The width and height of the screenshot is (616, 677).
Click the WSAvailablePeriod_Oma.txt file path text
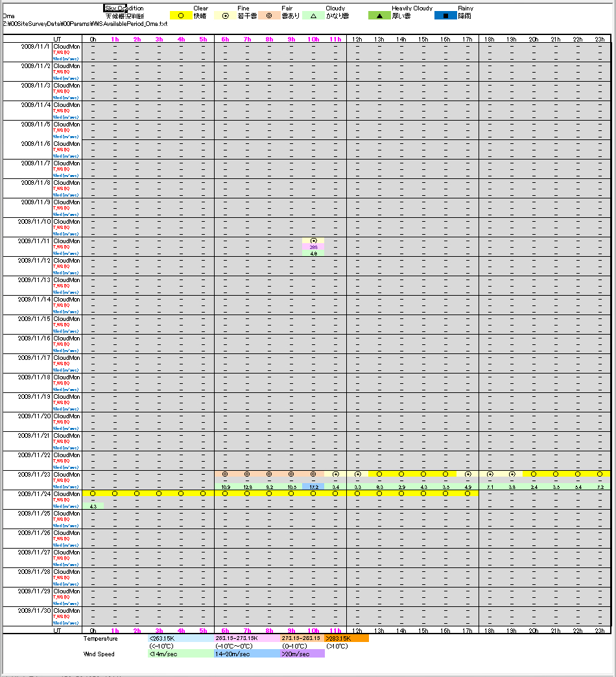tap(85, 23)
